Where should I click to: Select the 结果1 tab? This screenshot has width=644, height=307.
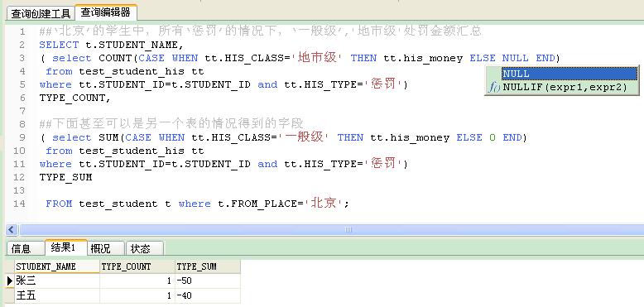pyautogui.click(x=65, y=247)
